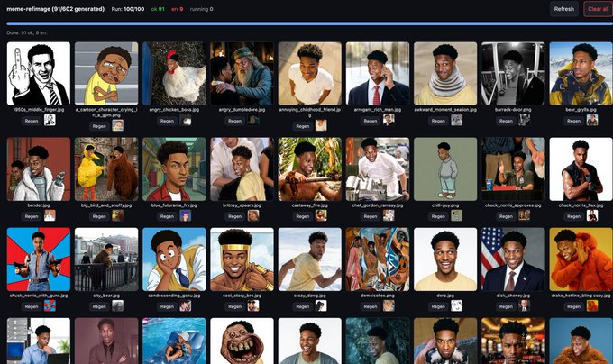Click the blue run progress bar

coord(309,23)
